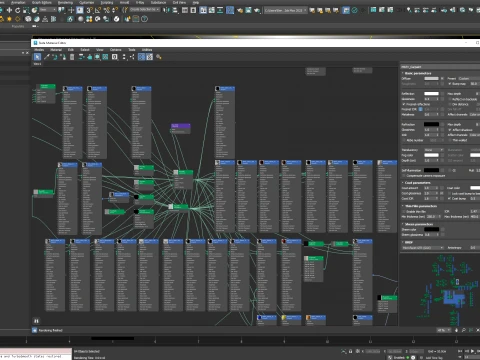
Task: Collapse the BRDF rollout
Action: [408, 242]
